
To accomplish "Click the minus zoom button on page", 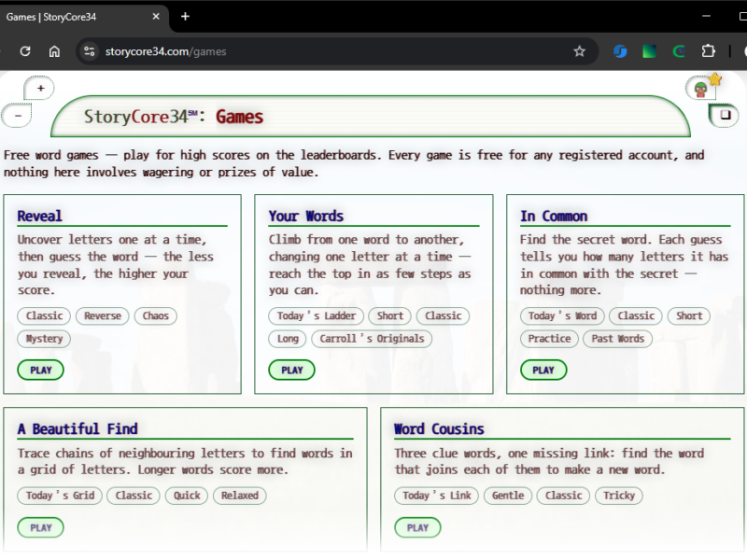I will coord(17,116).
